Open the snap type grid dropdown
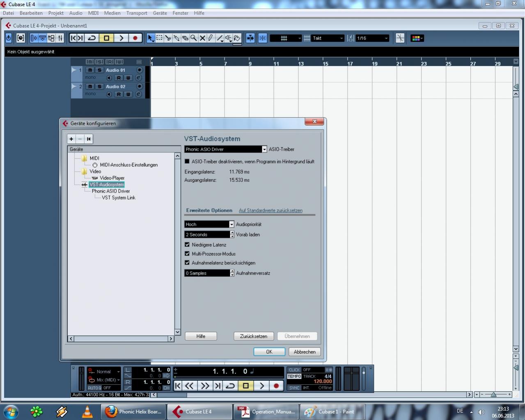Screen dimensions: 525x420 pyautogui.click(x=286, y=38)
